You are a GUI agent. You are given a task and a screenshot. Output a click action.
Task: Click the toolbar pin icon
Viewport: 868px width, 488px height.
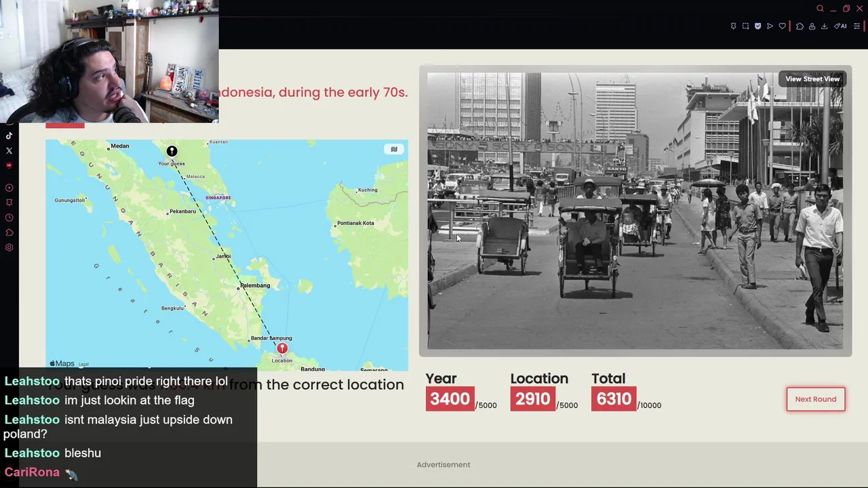coord(733,26)
